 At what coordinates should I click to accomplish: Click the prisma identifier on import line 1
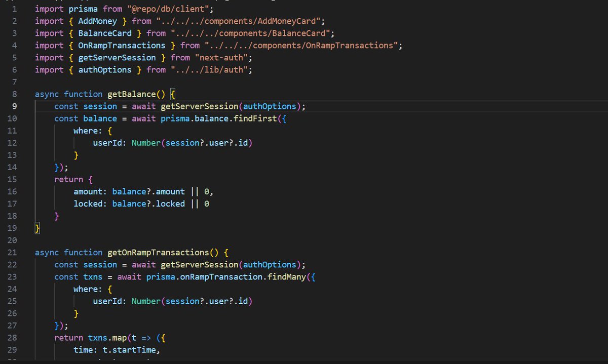83,9
